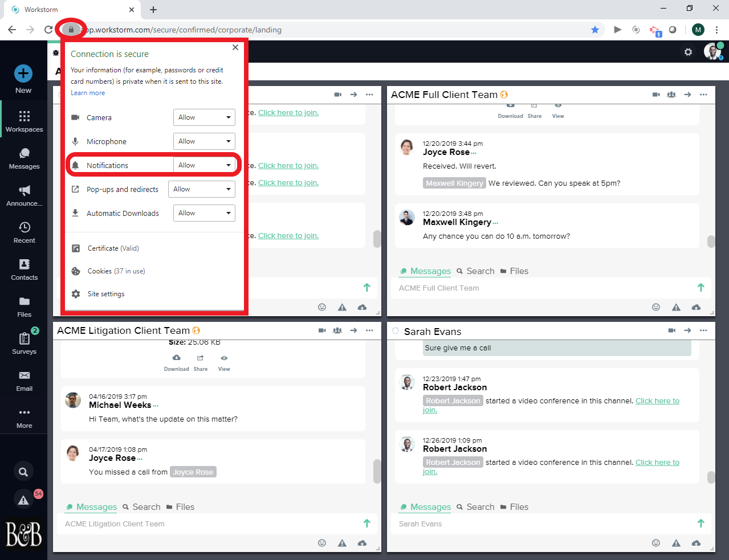Screen dimensions: 729x560
Task: Go to Messages in the sidebar
Action: (x=24, y=158)
